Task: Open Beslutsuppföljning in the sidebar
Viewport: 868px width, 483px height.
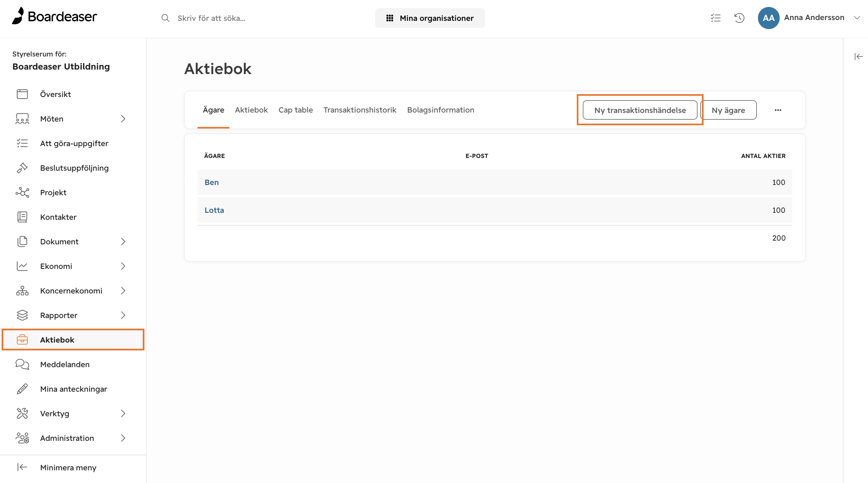Action: coord(74,168)
